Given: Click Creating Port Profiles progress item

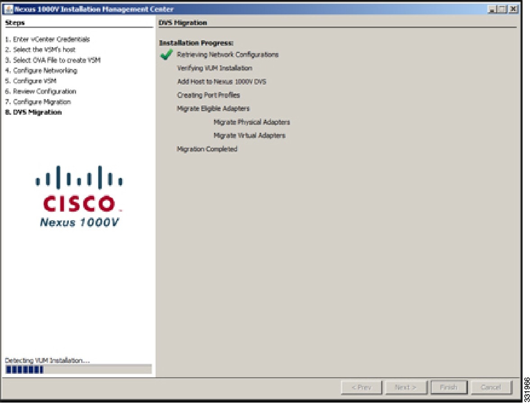Looking at the screenshot, I should (x=208, y=95).
